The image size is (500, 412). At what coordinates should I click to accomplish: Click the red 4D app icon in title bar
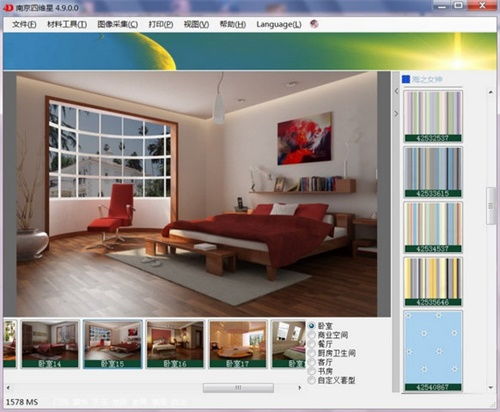8,7
